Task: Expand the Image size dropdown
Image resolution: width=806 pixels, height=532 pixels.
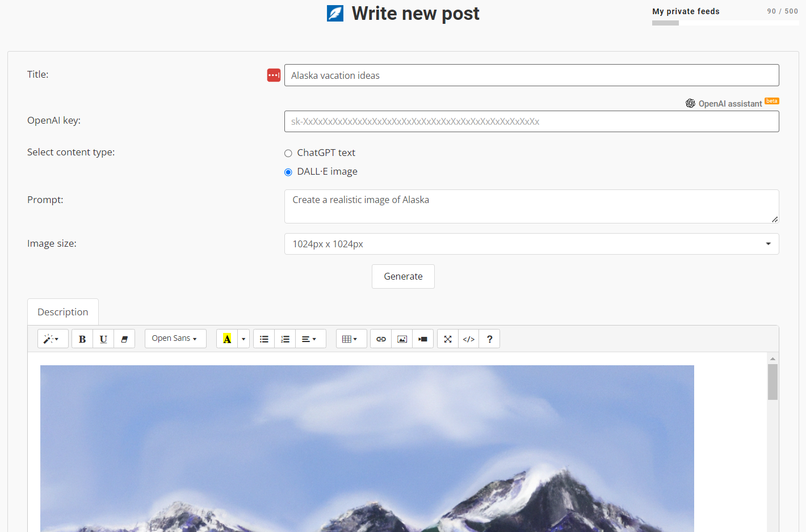Action: pos(531,244)
